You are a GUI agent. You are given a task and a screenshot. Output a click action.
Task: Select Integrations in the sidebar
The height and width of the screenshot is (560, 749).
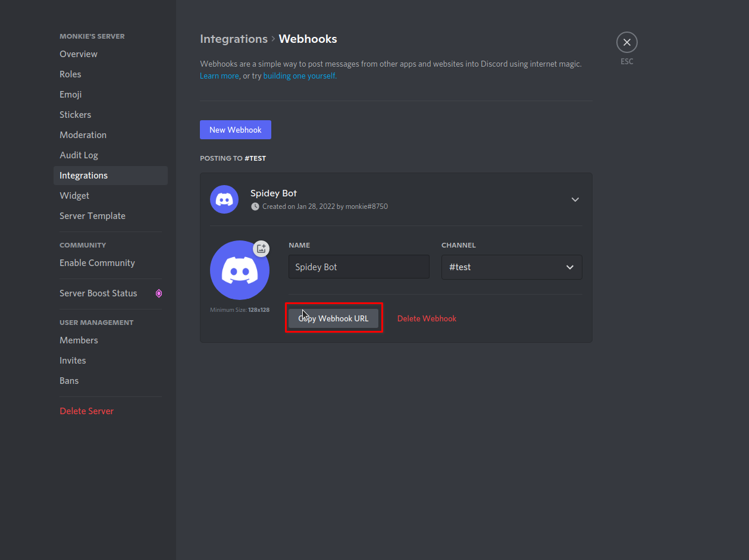pos(111,176)
